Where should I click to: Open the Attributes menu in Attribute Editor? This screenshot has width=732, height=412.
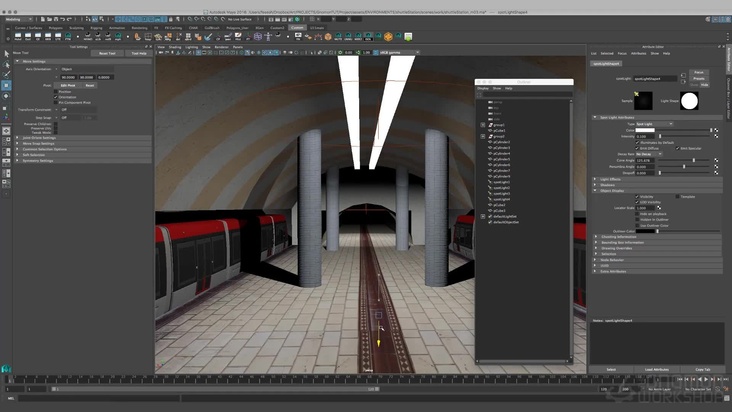coord(638,53)
